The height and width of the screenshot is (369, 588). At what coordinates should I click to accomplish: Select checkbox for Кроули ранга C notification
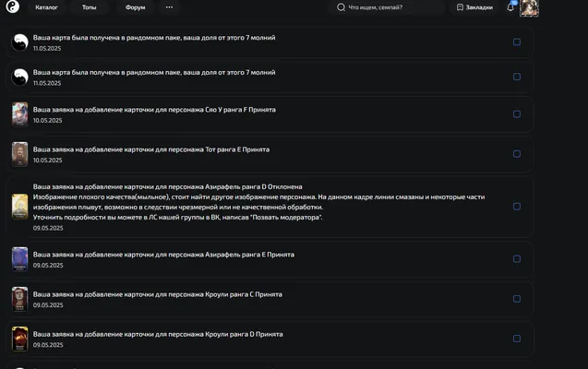tap(517, 299)
